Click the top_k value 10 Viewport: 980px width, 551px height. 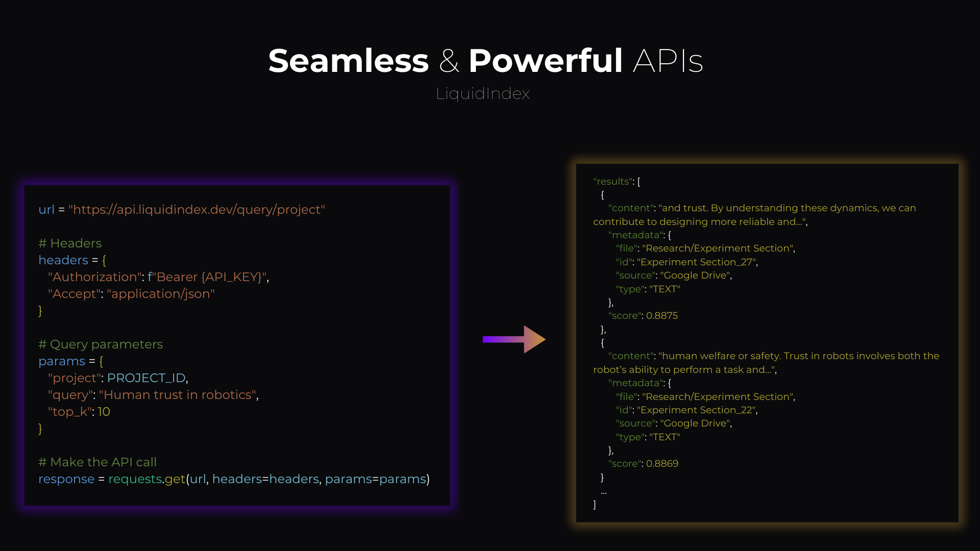click(104, 412)
